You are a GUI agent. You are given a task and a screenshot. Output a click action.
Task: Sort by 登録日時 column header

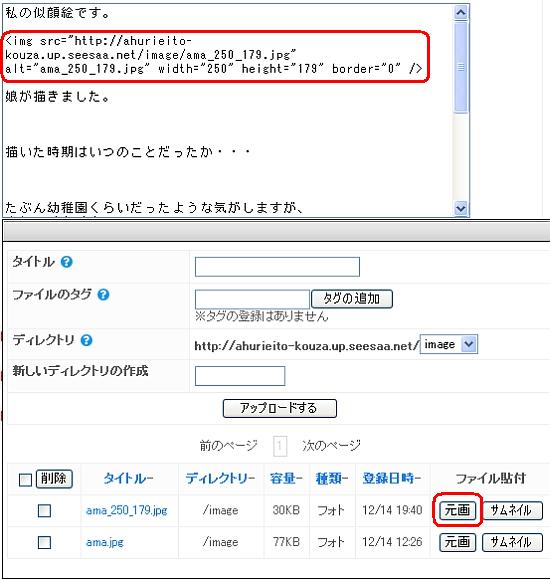coord(391,479)
